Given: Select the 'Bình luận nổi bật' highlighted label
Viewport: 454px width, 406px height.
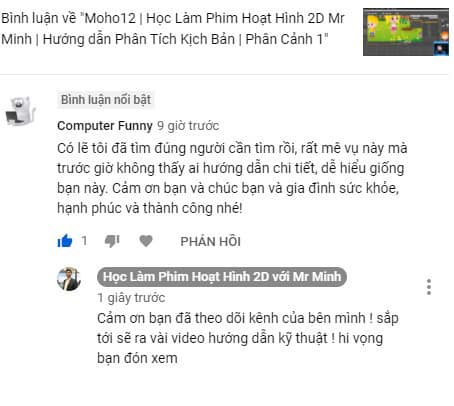Looking at the screenshot, I should 106,99.
